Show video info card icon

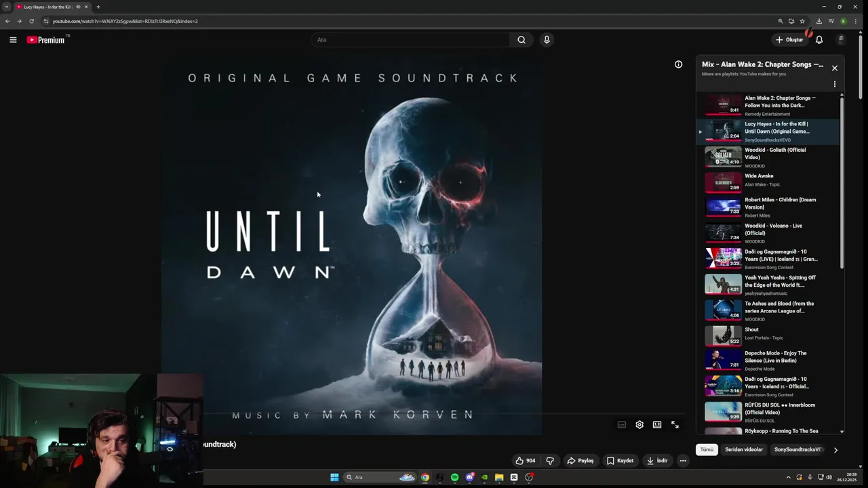tap(678, 64)
